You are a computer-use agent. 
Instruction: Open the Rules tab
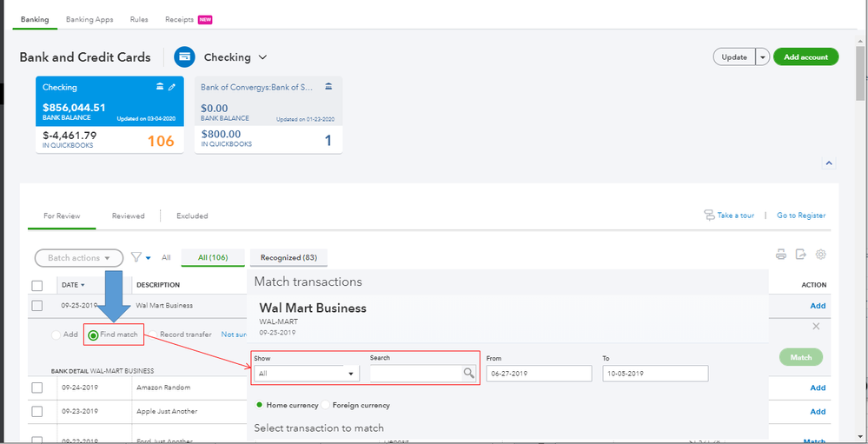(139, 19)
